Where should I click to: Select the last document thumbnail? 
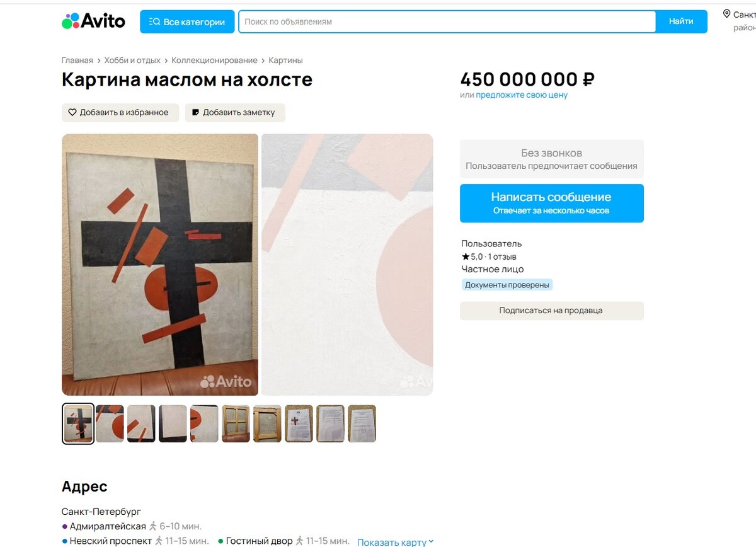click(362, 423)
